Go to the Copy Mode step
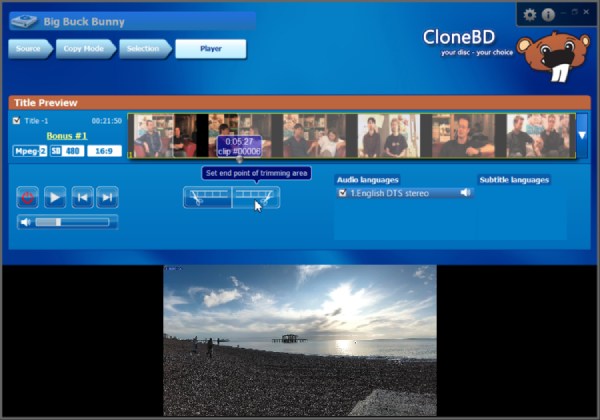This screenshot has height=420, width=600. point(86,49)
